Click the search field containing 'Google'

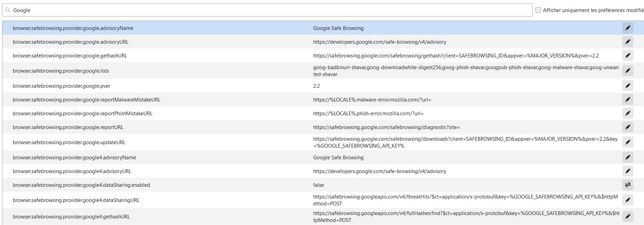pos(267,10)
